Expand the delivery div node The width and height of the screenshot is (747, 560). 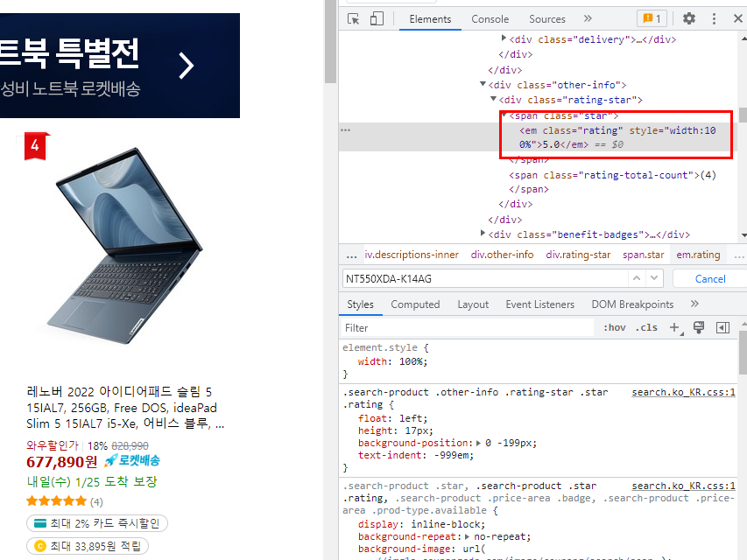coord(504,38)
